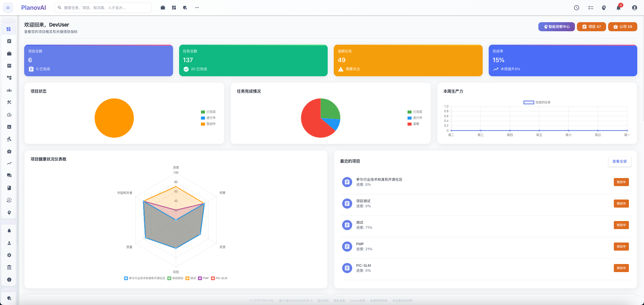Expand the three-dots more menu in header
The height and width of the screenshot is (305, 644).
pos(197,8)
